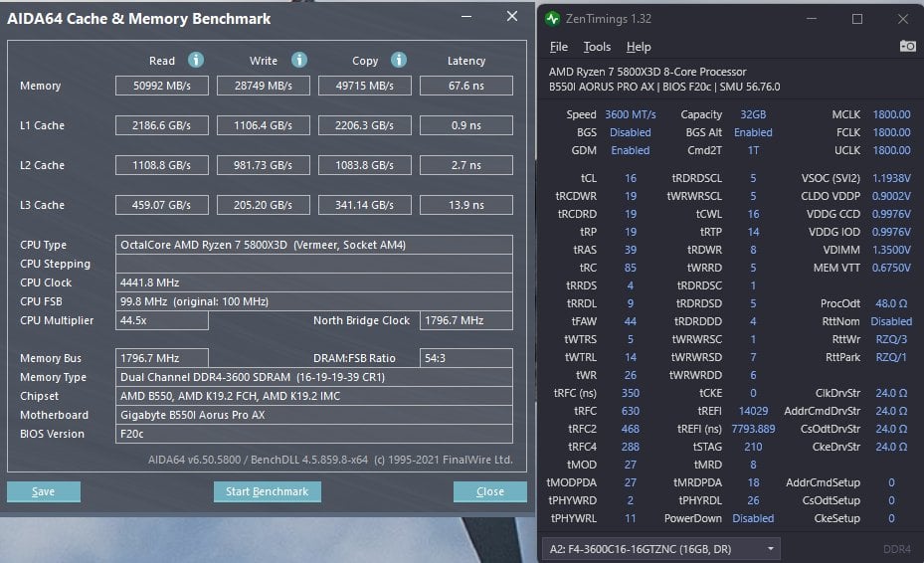This screenshot has width=924, height=563.
Task: Click the AIDA64 version text at bottom
Action: tap(330, 460)
